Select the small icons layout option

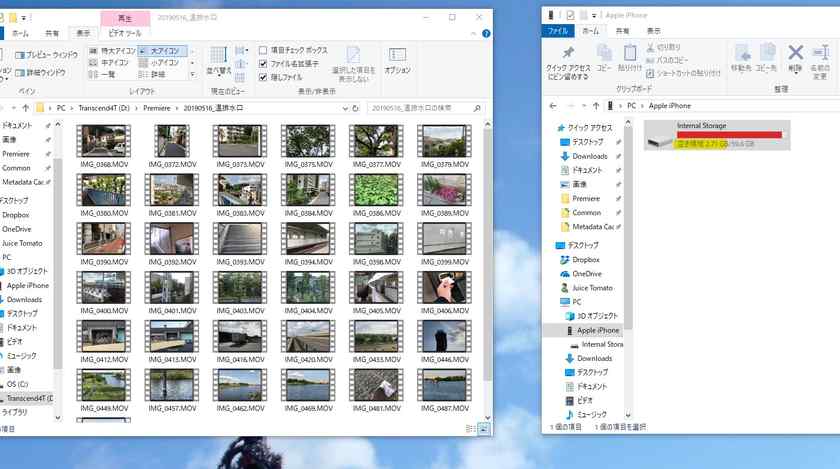click(x=159, y=63)
